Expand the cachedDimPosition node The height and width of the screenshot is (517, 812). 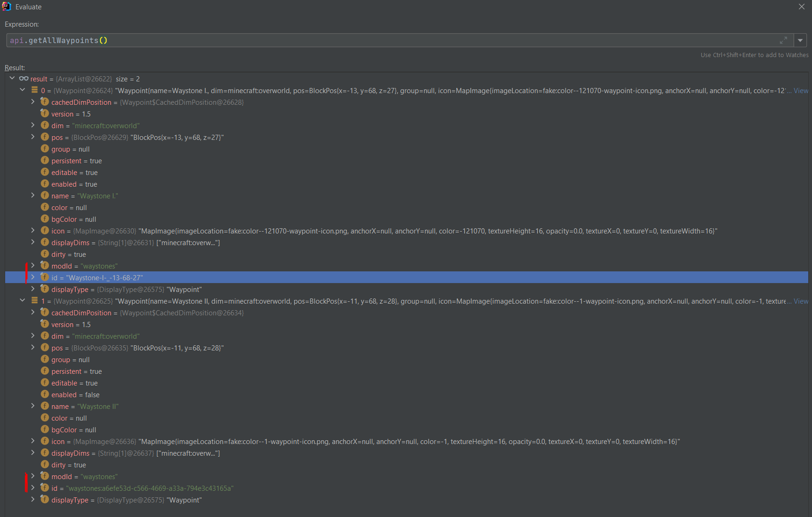coord(32,102)
